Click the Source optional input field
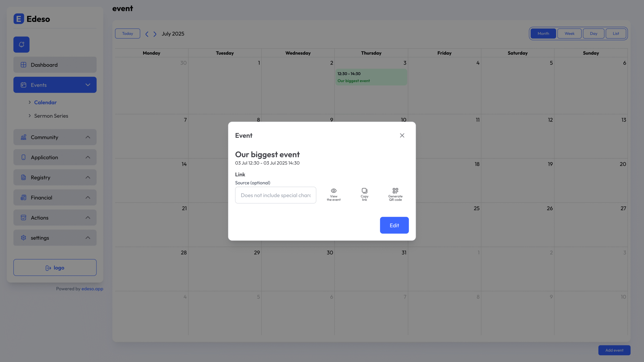This screenshot has height=362, width=644. pos(275,195)
